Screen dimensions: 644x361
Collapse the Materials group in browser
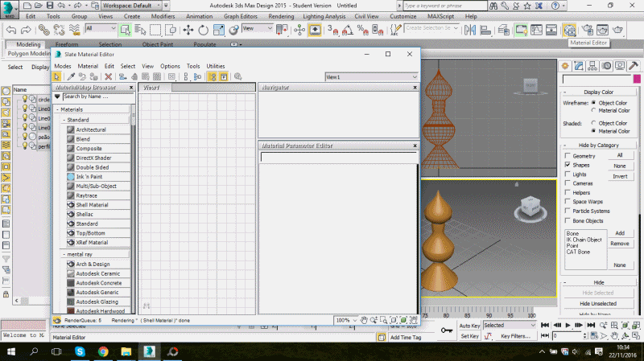[x=57, y=109]
